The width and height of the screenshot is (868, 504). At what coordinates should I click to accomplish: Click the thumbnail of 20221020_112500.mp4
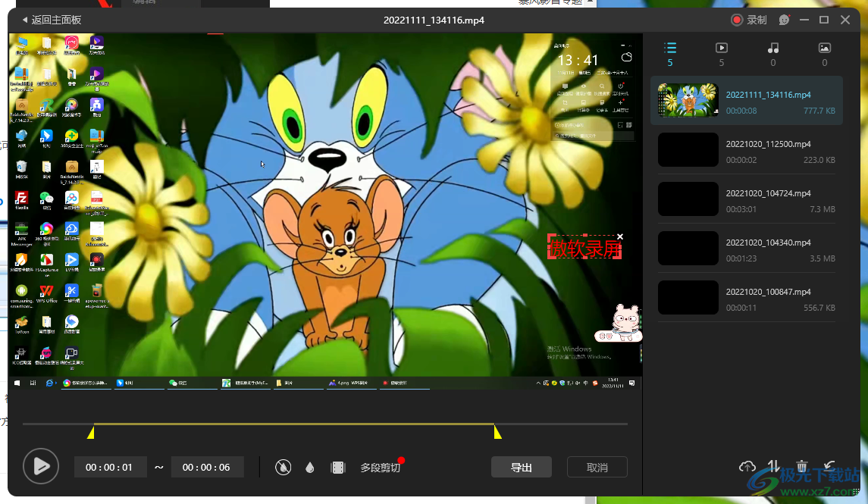[x=688, y=149]
